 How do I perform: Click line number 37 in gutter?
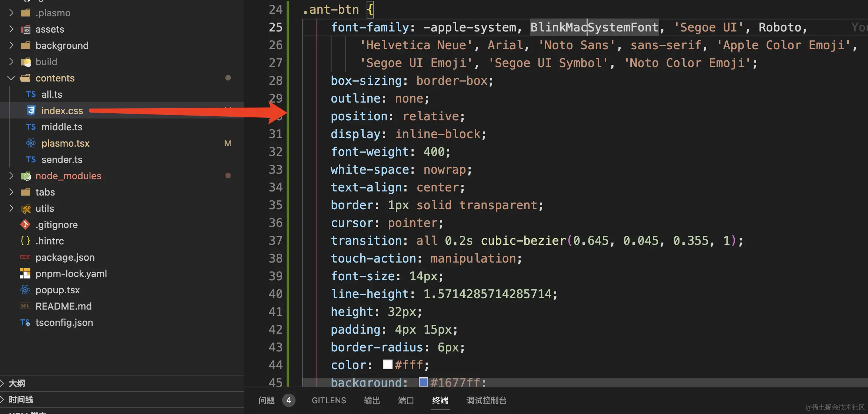275,241
